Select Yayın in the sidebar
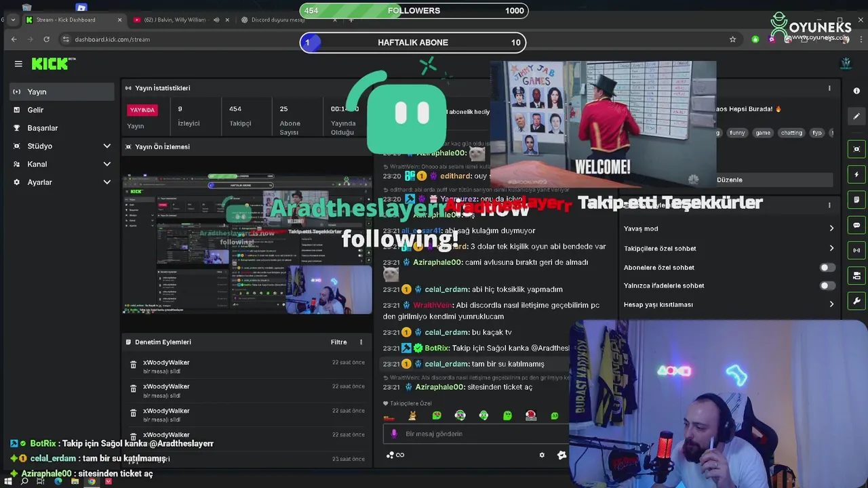868x488 pixels. coord(62,91)
